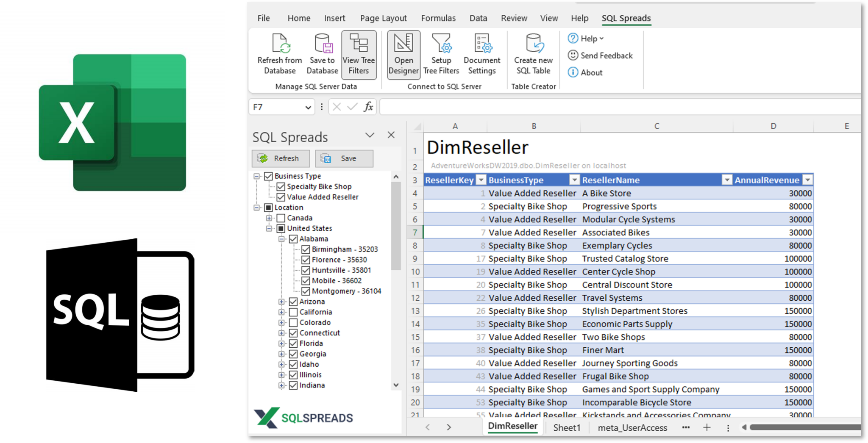
Task: Open the Help dropdown in ribbon
Action: point(586,39)
